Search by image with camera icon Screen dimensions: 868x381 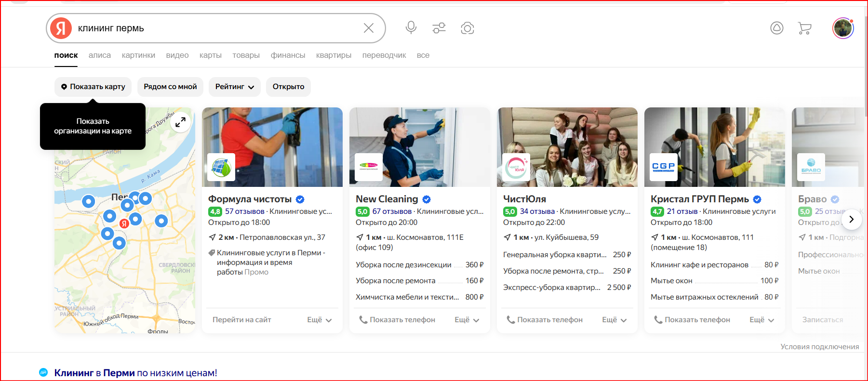tap(467, 28)
